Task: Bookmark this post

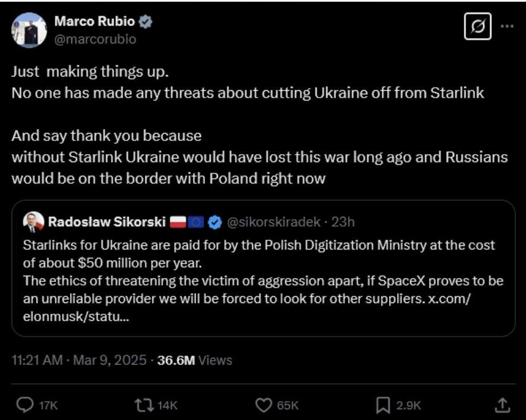Action: pyautogui.click(x=382, y=405)
